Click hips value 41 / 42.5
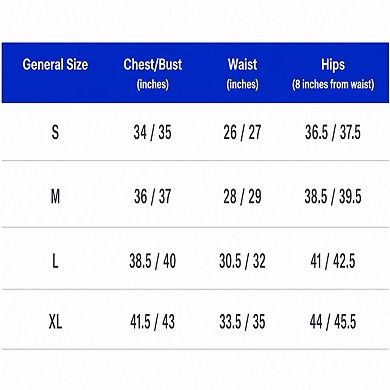Viewport: 390px width, 390px height. coord(333,261)
